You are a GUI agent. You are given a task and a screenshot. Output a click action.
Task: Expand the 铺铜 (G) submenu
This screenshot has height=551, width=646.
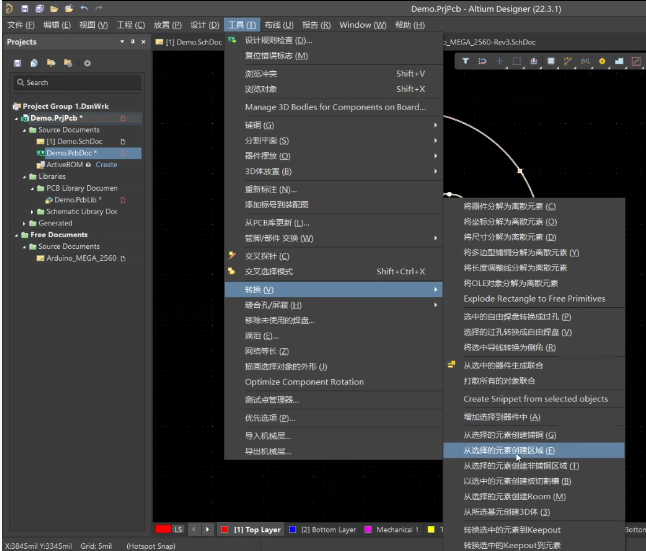334,125
